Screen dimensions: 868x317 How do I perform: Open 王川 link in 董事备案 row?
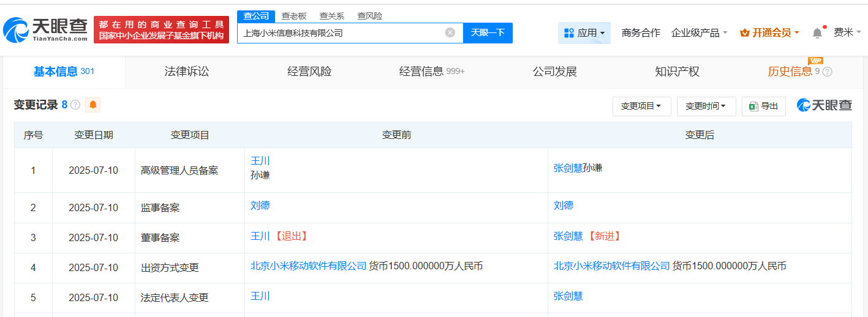260,236
